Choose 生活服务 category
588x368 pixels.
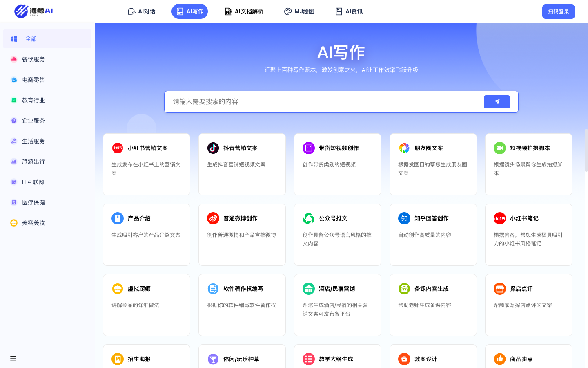47,141
